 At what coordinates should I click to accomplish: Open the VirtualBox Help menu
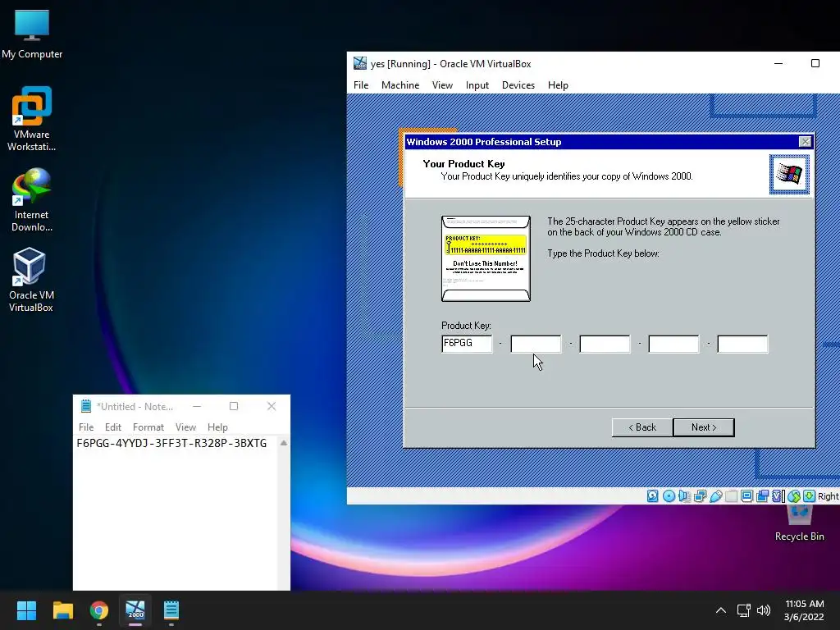558,85
